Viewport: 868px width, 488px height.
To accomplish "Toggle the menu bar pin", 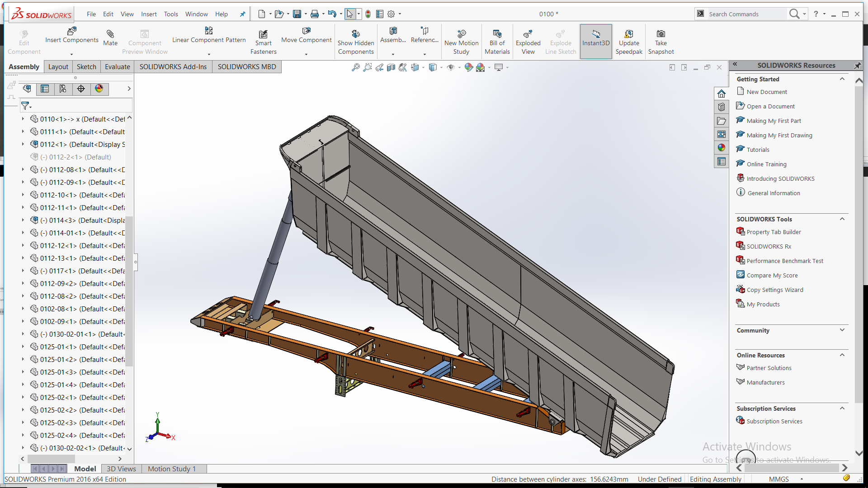I will coord(243,14).
